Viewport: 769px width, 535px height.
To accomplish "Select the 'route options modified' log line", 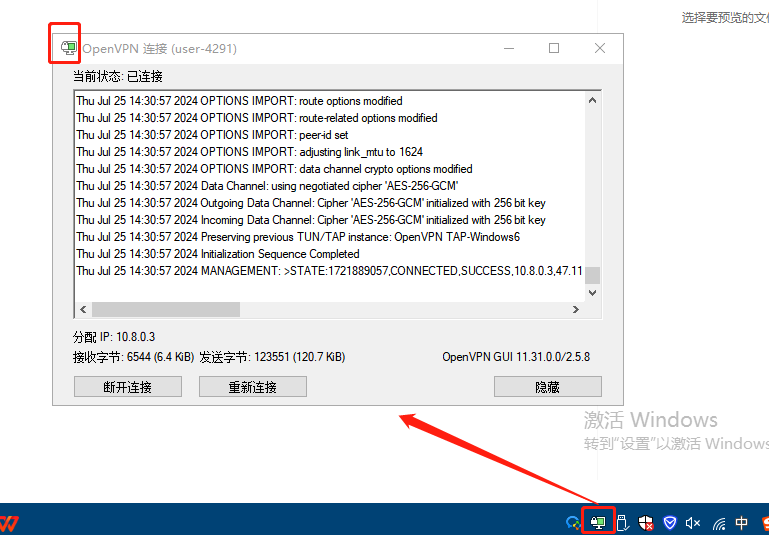I will pos(239,101).
